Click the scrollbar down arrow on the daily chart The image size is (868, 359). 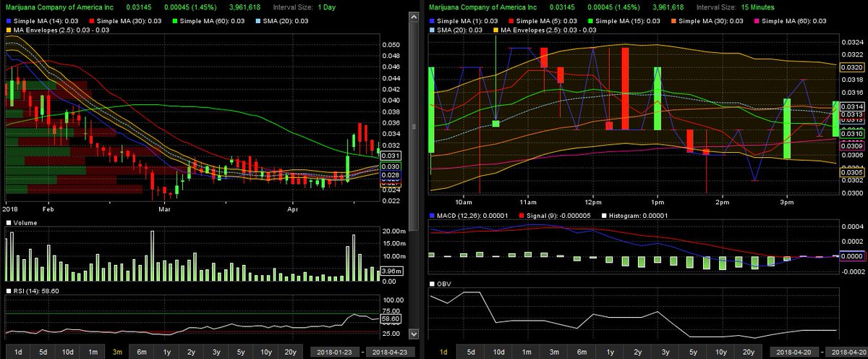[414, 335]
